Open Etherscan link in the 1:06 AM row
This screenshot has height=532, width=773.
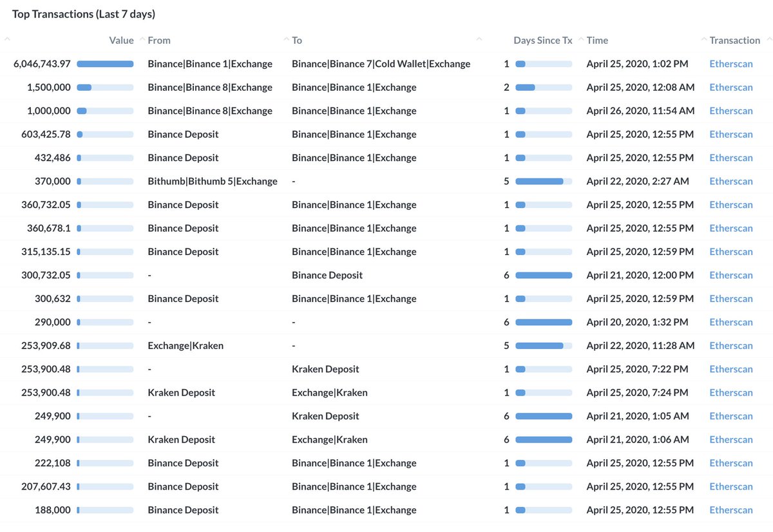coord(731,440)
